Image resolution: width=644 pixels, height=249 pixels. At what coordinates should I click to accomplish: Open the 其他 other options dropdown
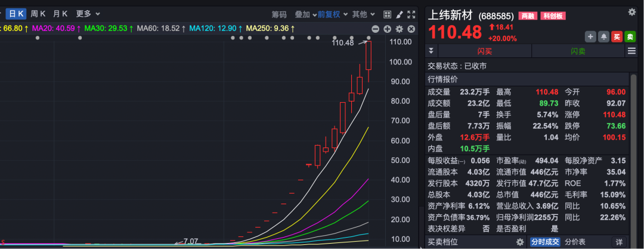[x=364, y=14]
